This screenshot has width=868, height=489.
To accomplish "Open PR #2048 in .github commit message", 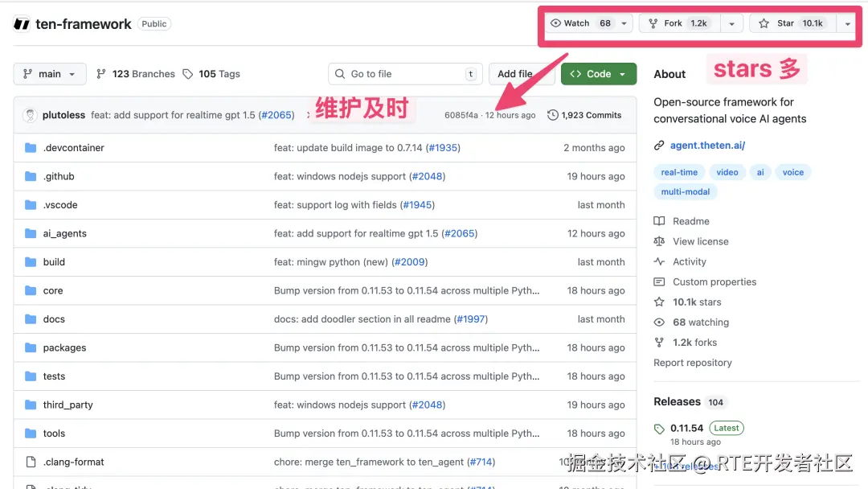I will click(427, 176).
